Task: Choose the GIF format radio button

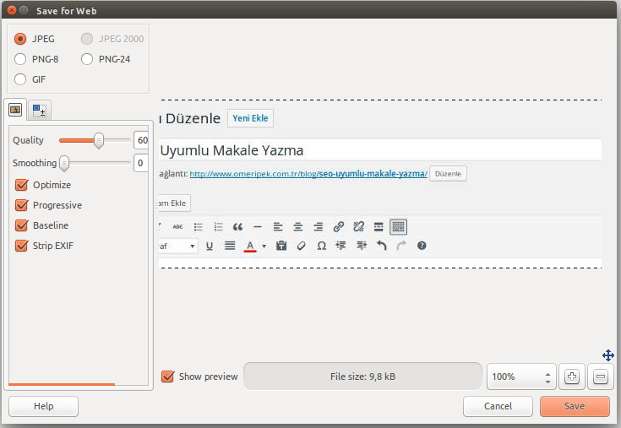Action: pyautogui.click(x=21, y=79)
